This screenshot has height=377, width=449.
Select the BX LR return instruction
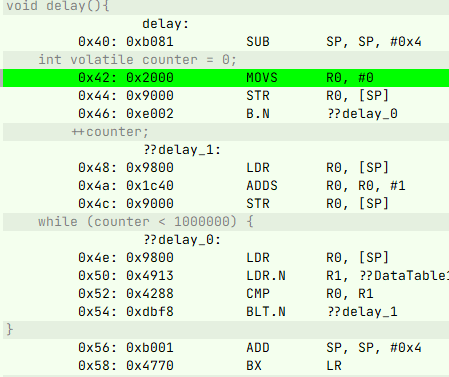click(x=226, y=366)
